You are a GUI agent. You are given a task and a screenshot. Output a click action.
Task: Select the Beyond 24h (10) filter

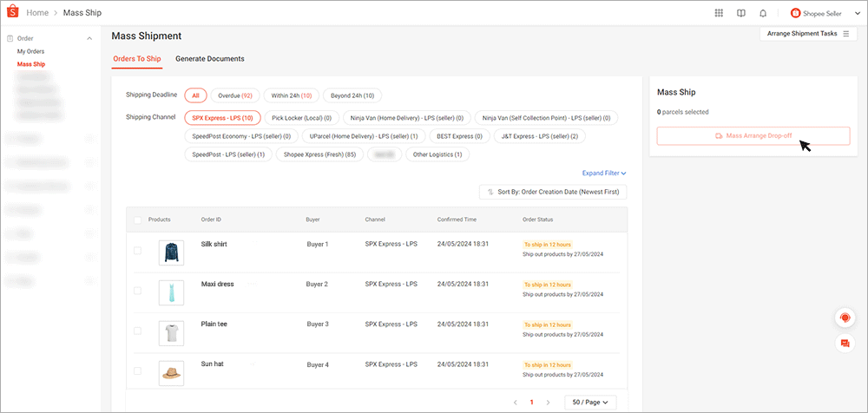coord(352,95)
